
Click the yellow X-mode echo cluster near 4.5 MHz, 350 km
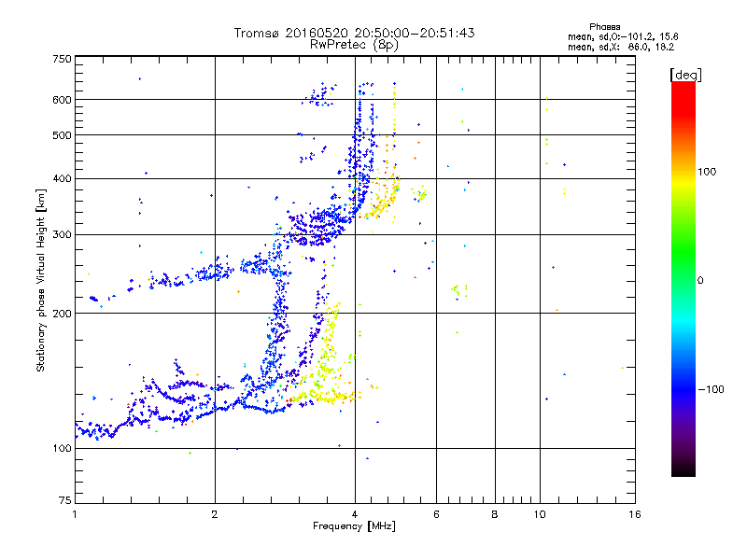point(383,201)
